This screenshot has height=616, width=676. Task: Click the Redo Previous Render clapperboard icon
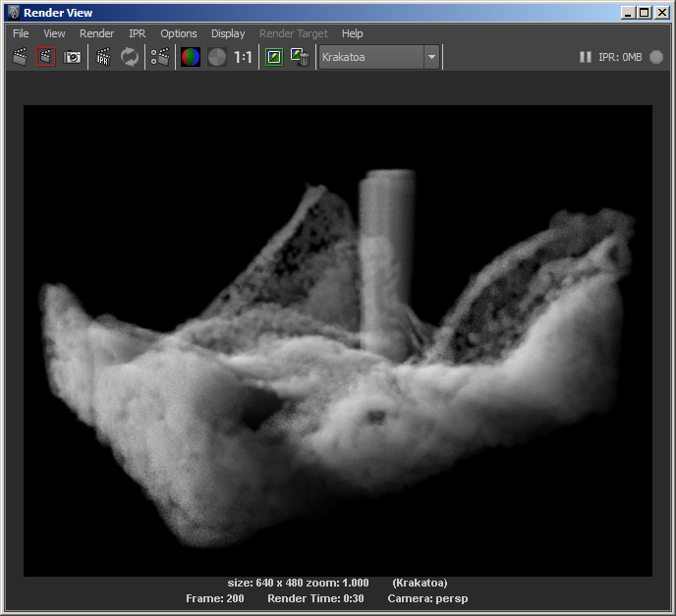tap(20, 57)
